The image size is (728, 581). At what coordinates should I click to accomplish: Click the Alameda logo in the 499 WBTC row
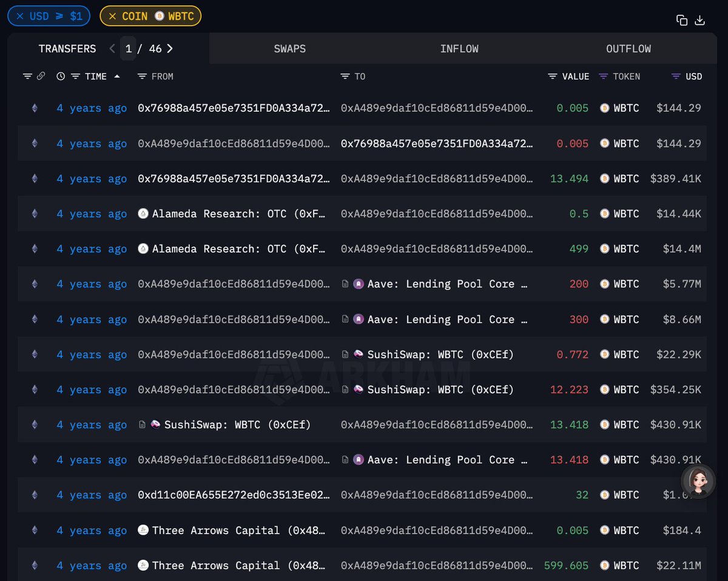[x=143, y=249]
